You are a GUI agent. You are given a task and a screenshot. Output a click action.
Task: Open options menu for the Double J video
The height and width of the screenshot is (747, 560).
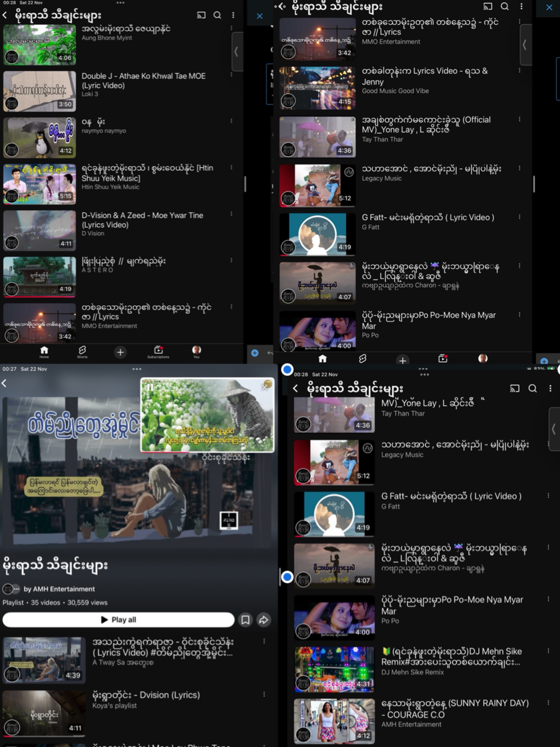pyautogui.click(x=231, y=74)
